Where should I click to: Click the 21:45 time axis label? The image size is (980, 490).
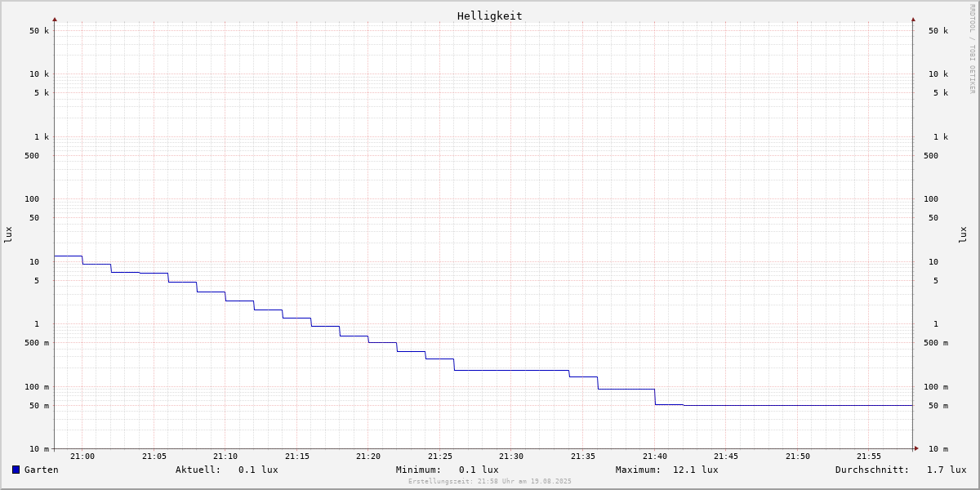[726, 457]
